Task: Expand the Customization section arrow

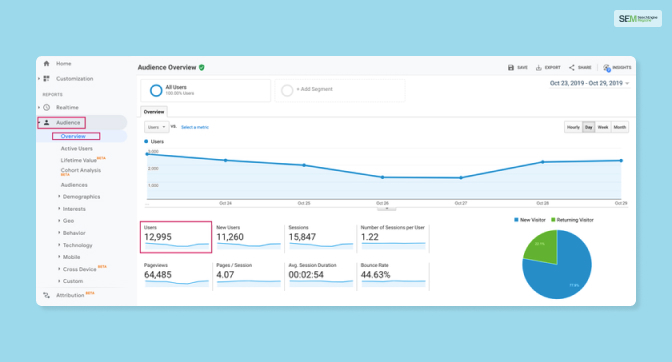Action: point(39,78)
